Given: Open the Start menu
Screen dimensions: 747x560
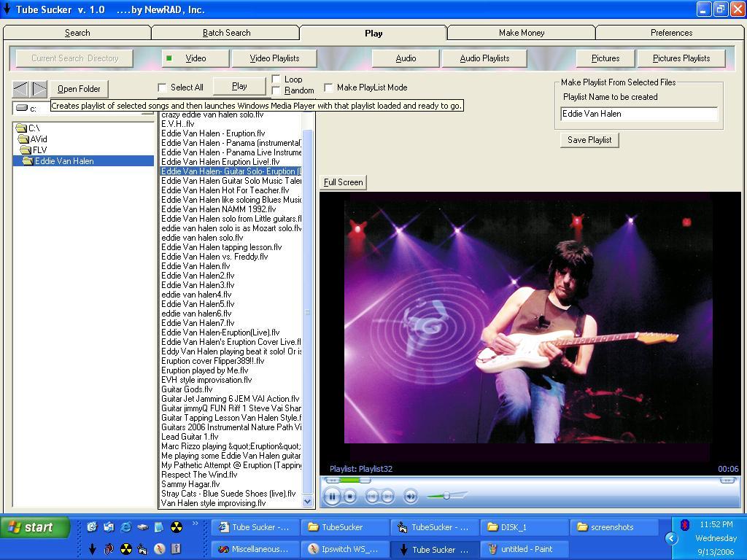Looking at the screenshot, I should tap(35, 527).
